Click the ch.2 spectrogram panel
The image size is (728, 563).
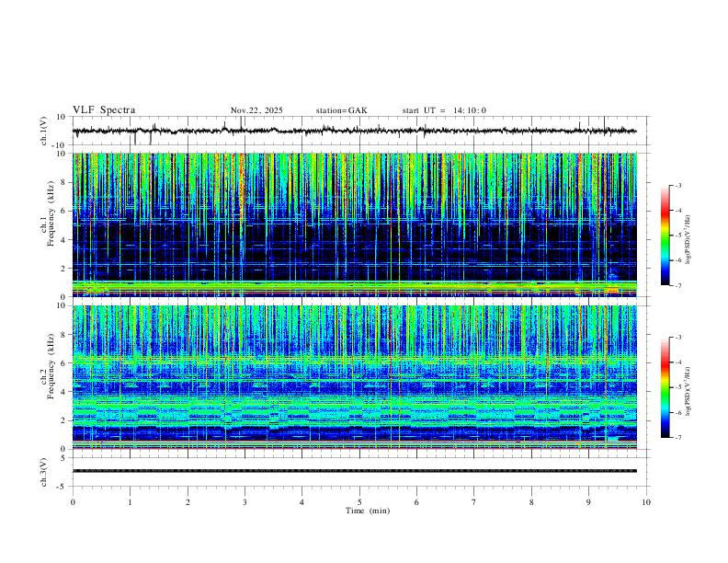coord(354,377)
